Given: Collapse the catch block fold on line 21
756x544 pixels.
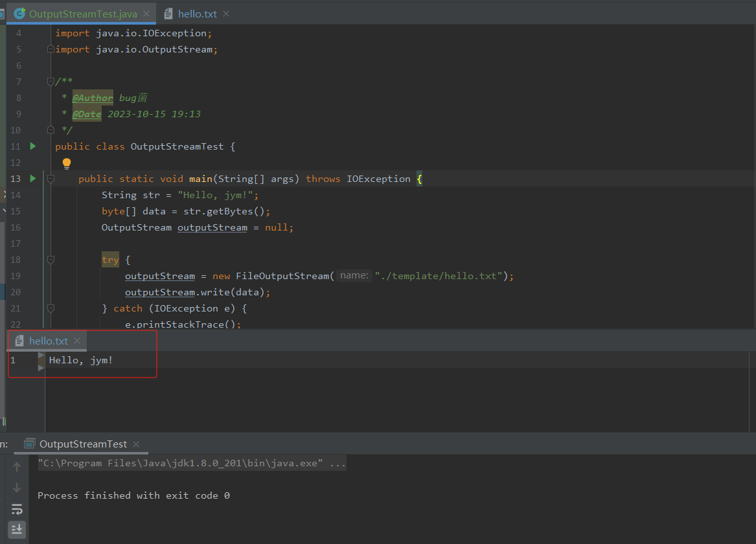Looking at the screenshot, I should point(51,308).
